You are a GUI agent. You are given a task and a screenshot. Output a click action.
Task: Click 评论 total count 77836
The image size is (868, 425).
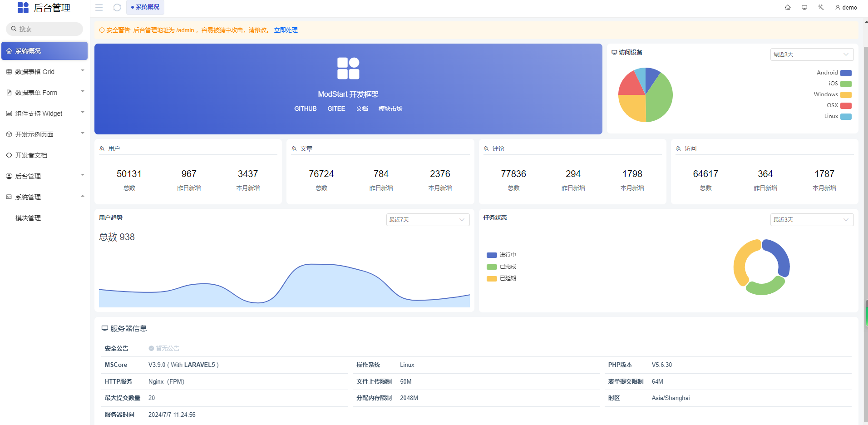click(x=513, y=174)
